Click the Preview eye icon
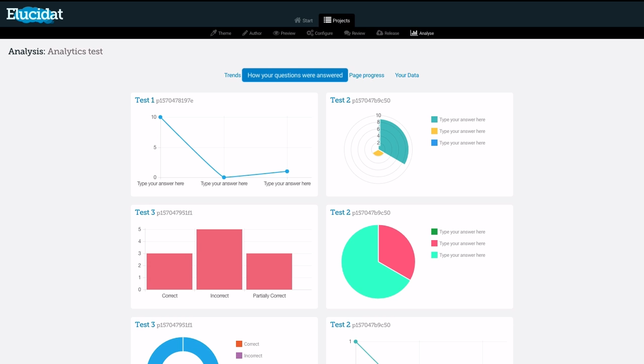This screenshot has width=644, height=364. (x=276, y=33)
